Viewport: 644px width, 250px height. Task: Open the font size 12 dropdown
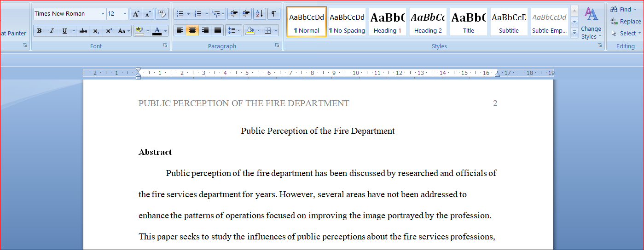(125, 14)
